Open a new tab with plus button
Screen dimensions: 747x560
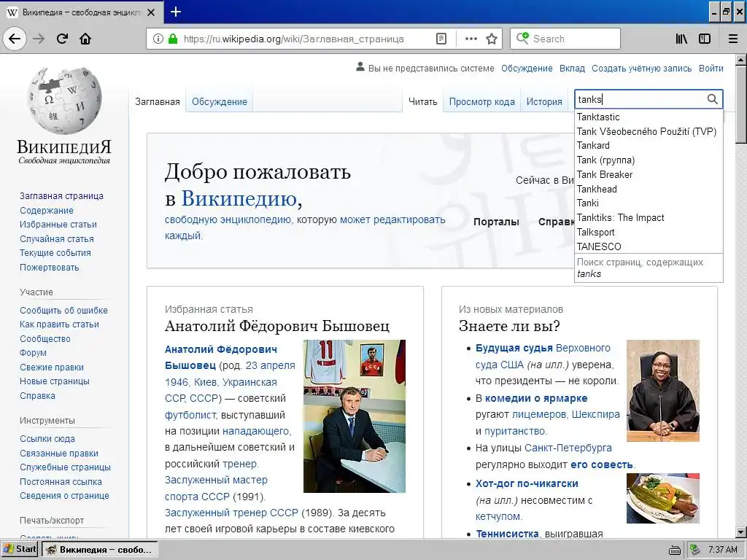click(176, 12)
